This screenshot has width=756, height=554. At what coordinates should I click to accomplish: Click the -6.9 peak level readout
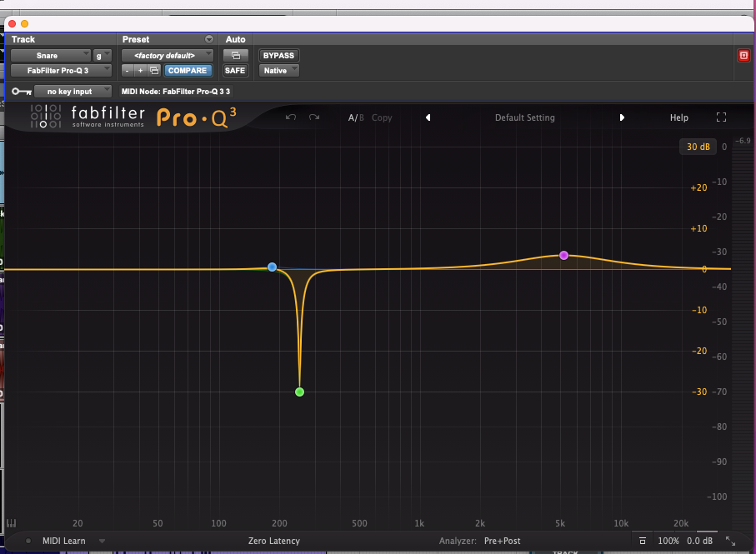[x=743, y=141]
